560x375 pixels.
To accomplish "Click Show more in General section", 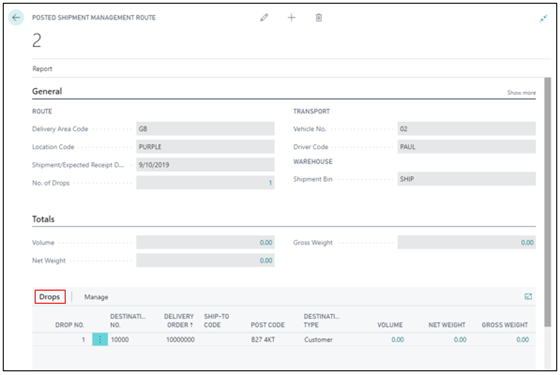I will 521,92.
